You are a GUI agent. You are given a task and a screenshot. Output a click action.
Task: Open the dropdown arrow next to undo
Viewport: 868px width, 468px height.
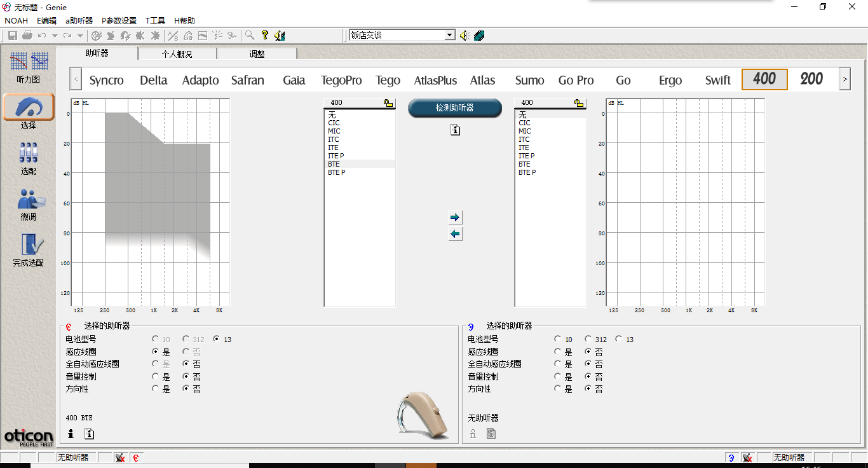55,36
